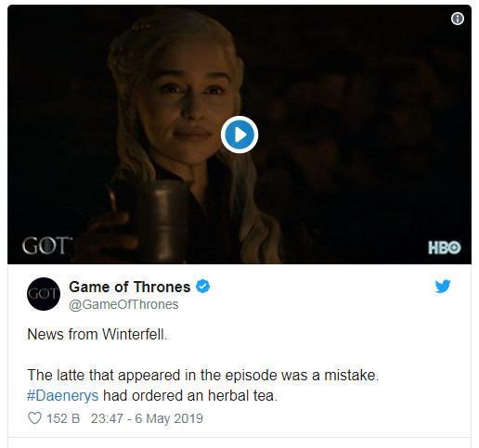Click the word Winterfell in tweet
479x448 pixels.
[x=135, y=334]
